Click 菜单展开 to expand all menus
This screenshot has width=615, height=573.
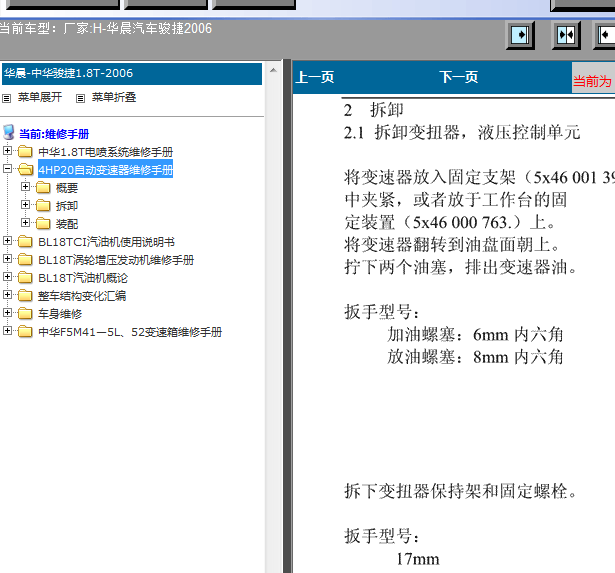(x=40, y=97)
